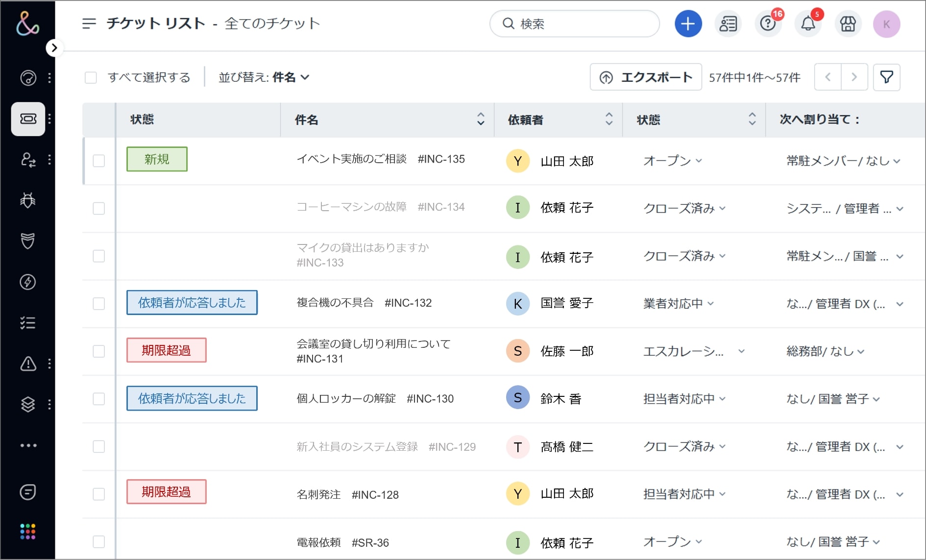
Task: Select checkbox for ticket #INC-135
Action: point(99,161)
